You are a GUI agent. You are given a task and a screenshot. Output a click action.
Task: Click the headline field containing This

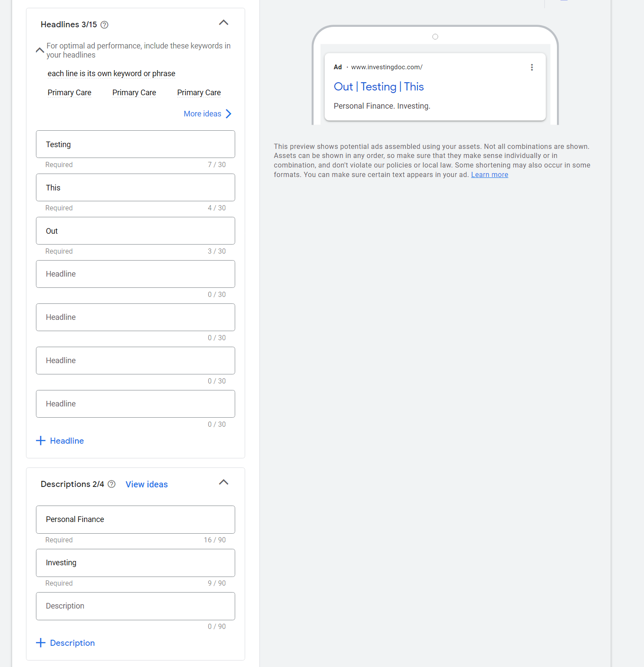135,187
